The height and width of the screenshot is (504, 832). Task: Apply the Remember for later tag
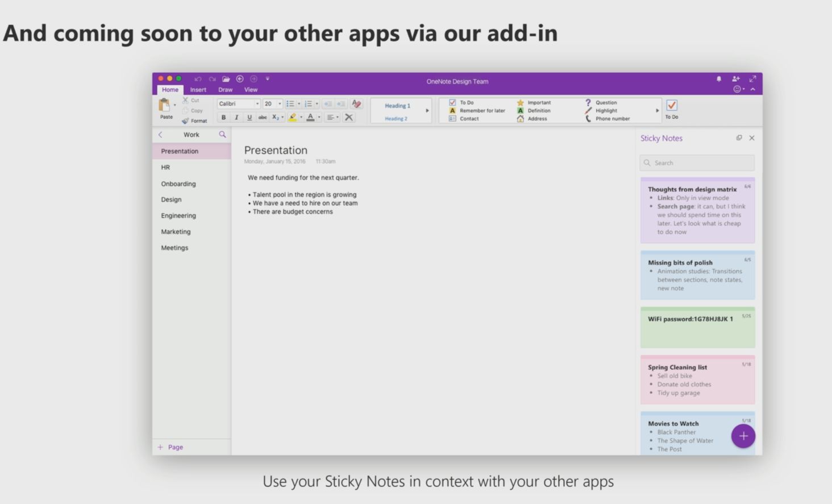tap(477, 111)
